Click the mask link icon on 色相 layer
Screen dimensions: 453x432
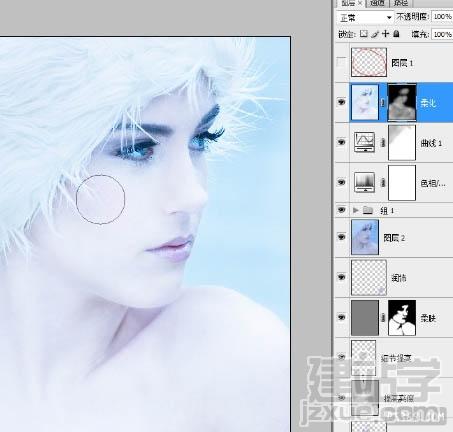click(x=383, y=183)
